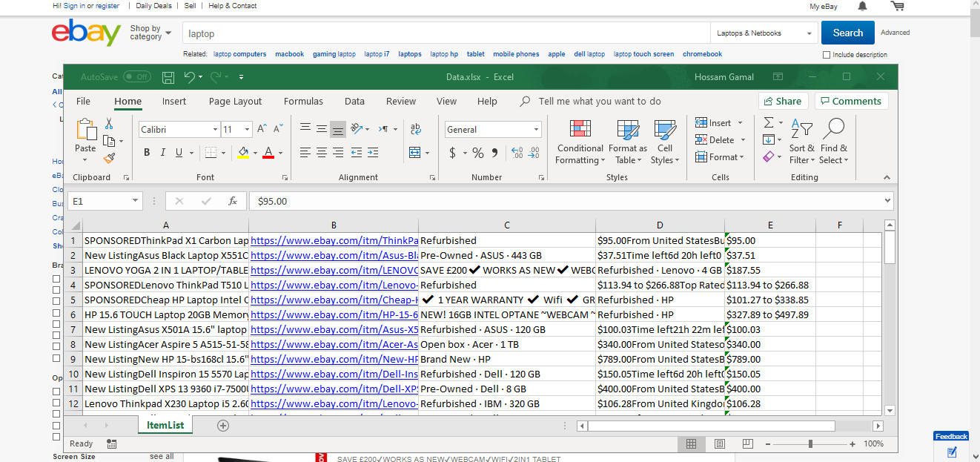This screenshot has width=980, height=462.
Task: Switch to the Formulas ribbon tab
Action: tap(303, 101)
